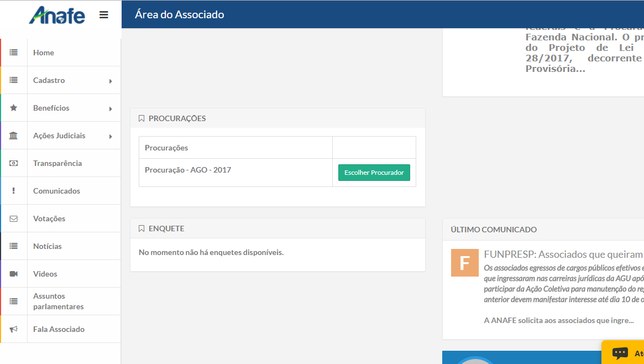The image size is (644, 364).
Task: Expand the Cadastro submenu arrow
Action: [x=111, y=81]
